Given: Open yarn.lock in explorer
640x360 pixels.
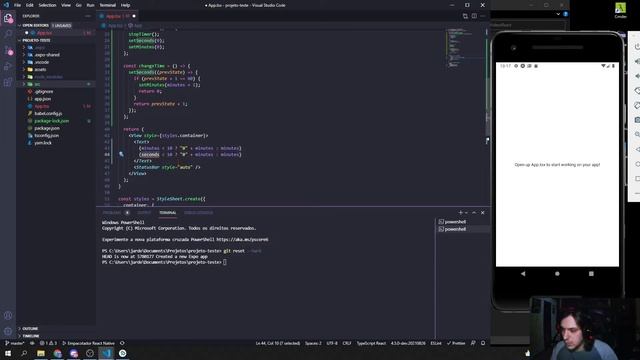Looking at the screenshot, I should (43, 143).
